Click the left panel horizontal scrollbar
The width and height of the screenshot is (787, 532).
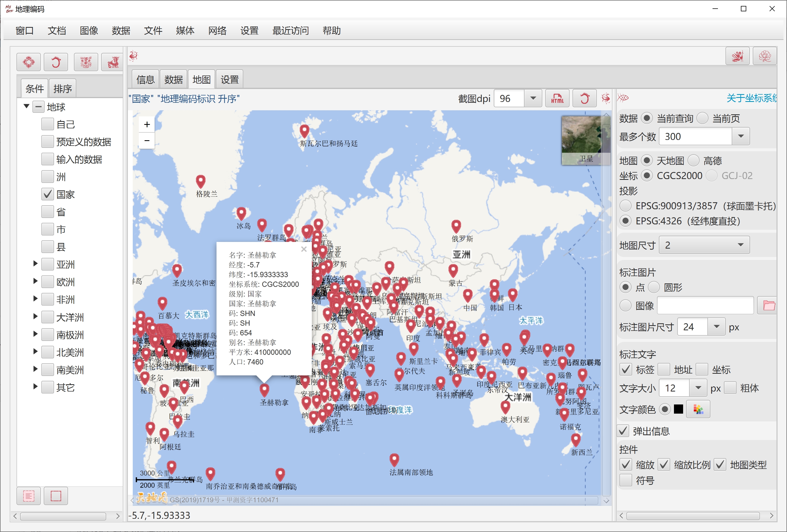tap(63, 516)
